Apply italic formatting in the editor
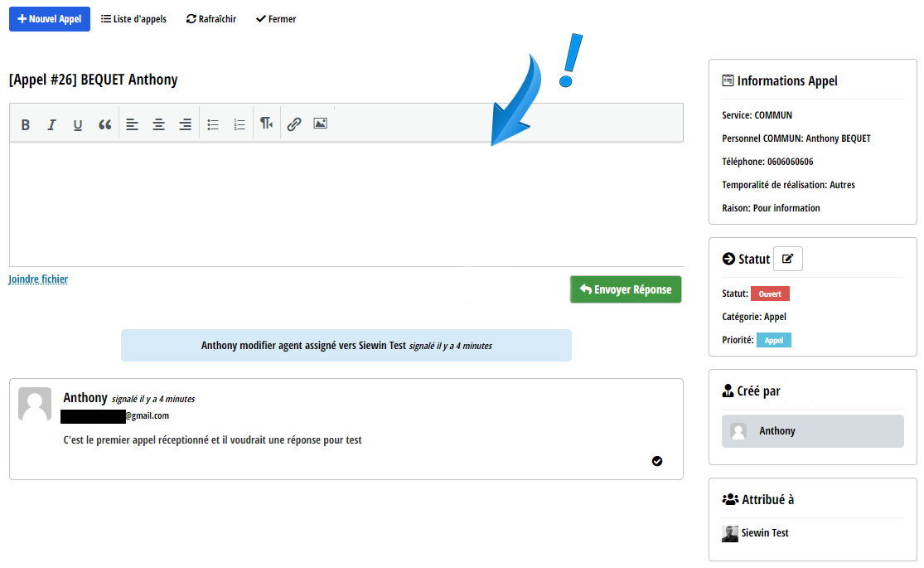Viewport: 924px width, 568px height. click(x=51, y=124)
